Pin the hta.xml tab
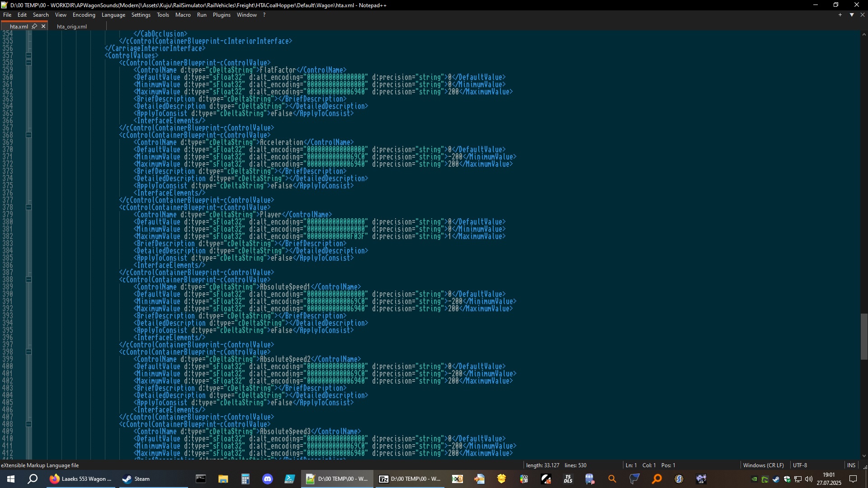 34,26
